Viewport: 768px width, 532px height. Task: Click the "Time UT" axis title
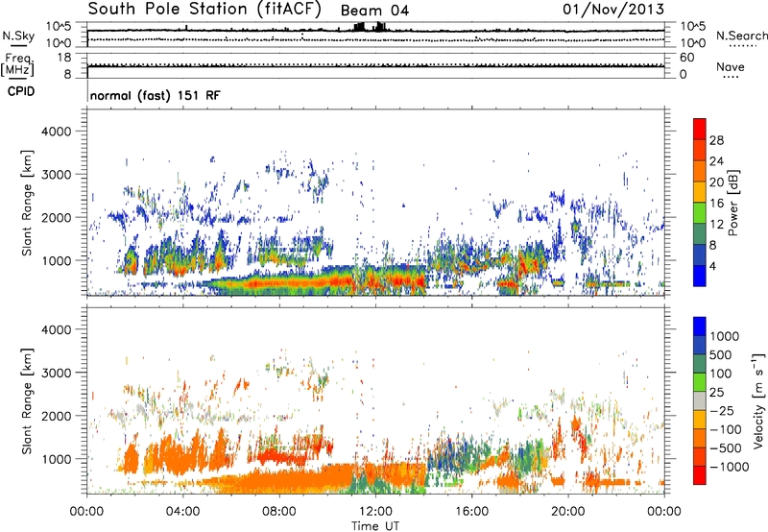(375, 526)
